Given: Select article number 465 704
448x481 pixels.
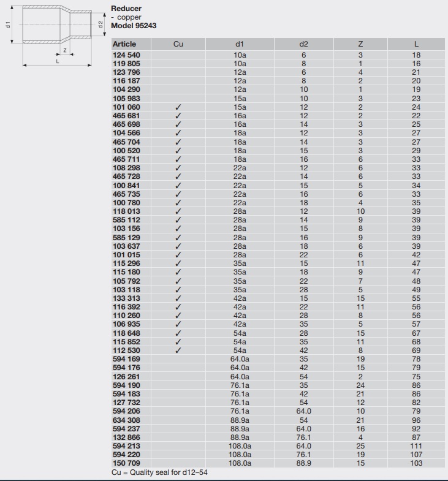Looking at the screenshot, I should (x=126, y=142).
